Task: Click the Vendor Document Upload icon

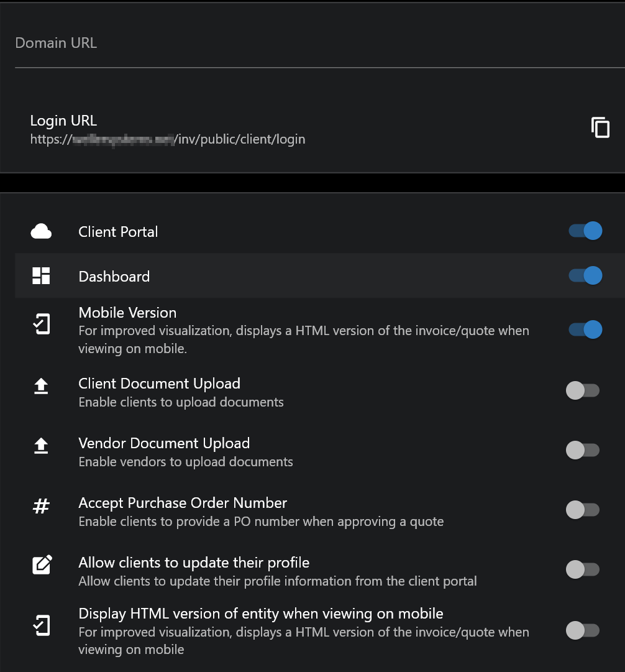Action: tap(41, 446)
